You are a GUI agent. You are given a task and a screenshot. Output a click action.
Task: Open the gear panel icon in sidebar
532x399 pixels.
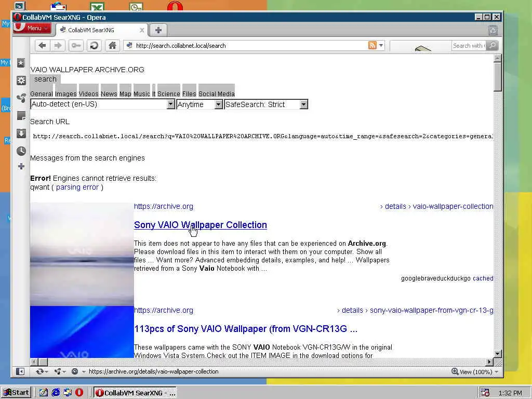(x=21, y=81)
